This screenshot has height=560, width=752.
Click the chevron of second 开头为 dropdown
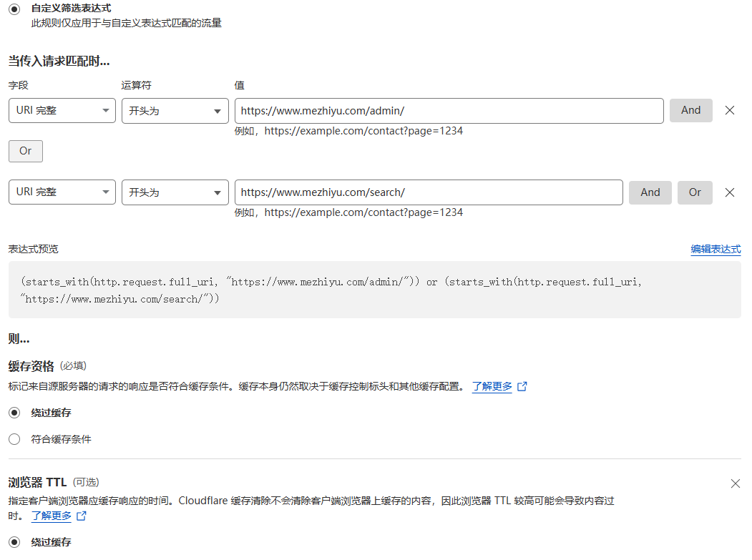coord(219,192)
